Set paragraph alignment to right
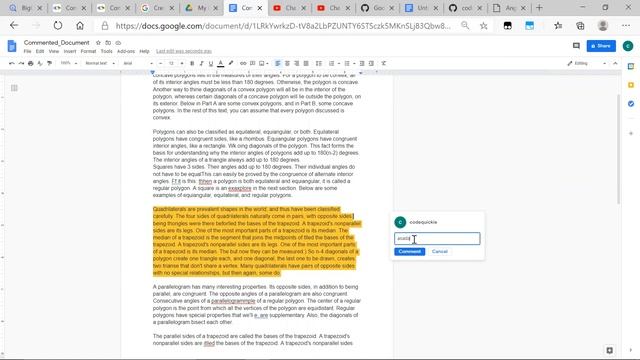 (296, 63)
